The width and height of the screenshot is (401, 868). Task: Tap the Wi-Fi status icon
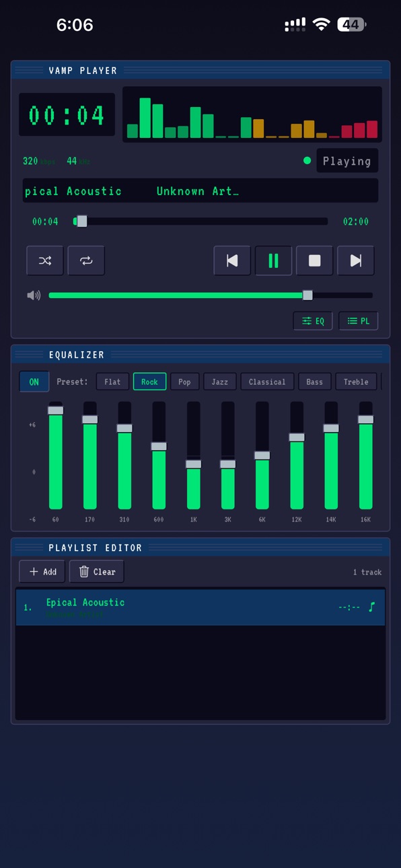322,25
